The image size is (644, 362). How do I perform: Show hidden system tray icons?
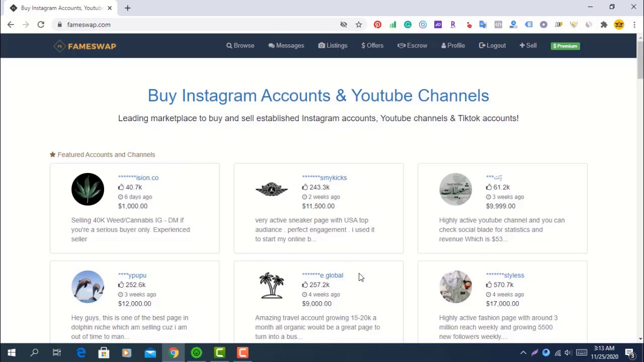point(523,353)
